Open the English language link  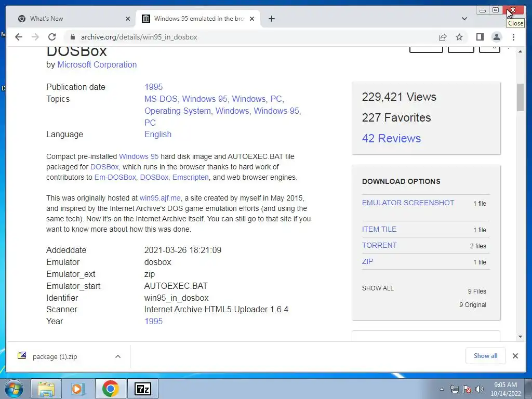click(158, 134)
